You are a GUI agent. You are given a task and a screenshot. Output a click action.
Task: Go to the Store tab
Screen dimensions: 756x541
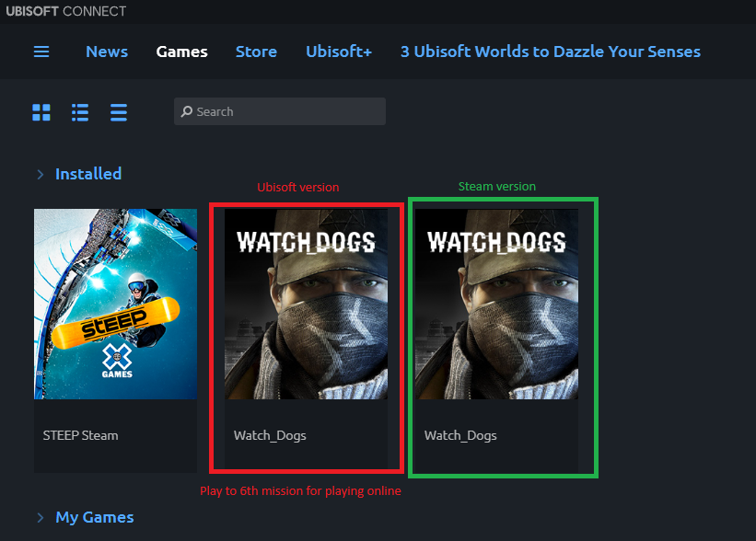(256, 52)
